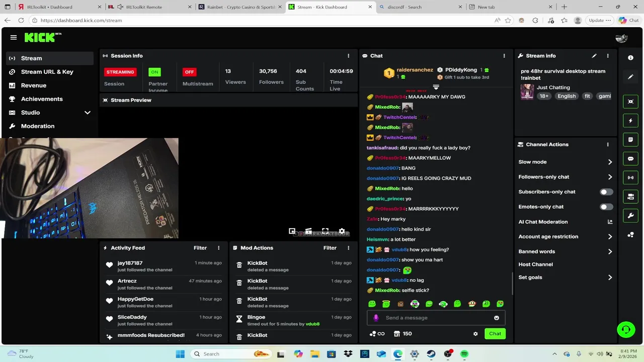Click the browser address bar URL

pos(81,21)
